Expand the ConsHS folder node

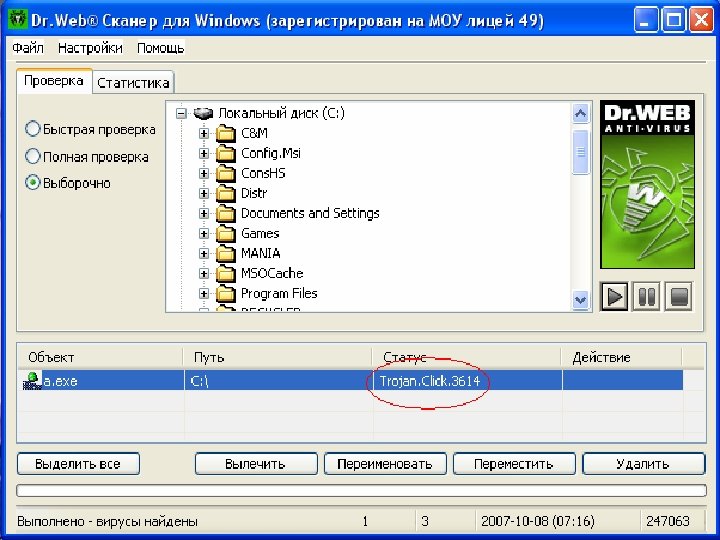[204, 174]
